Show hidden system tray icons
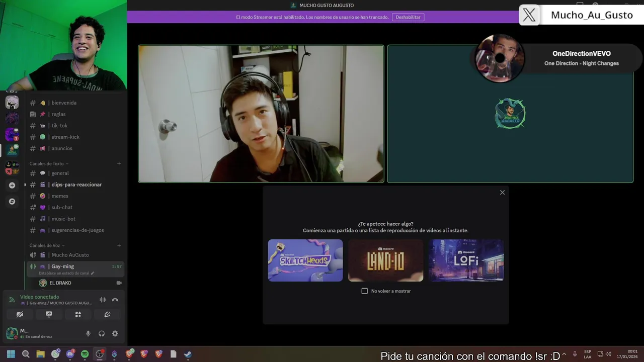Screen dimensions: 644x362 pos(564,354)
